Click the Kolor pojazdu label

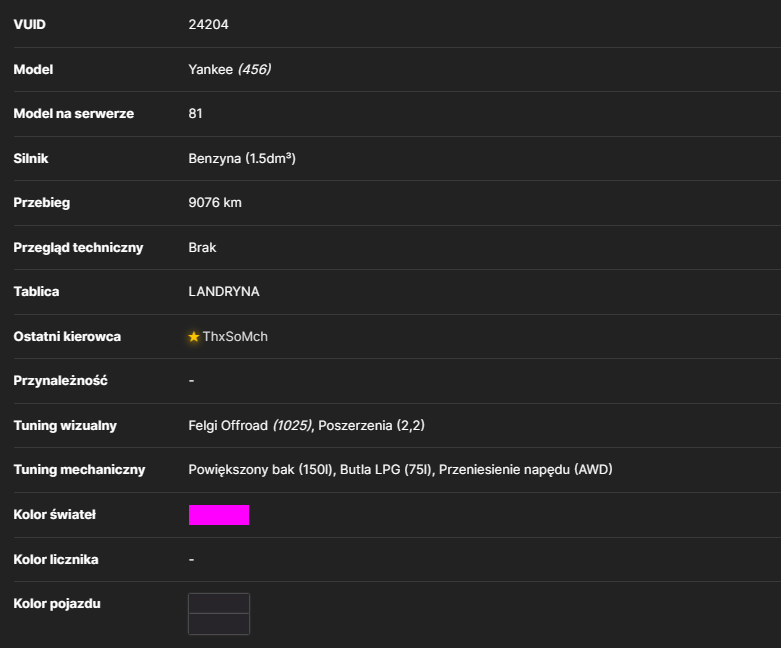click(57, 604)
